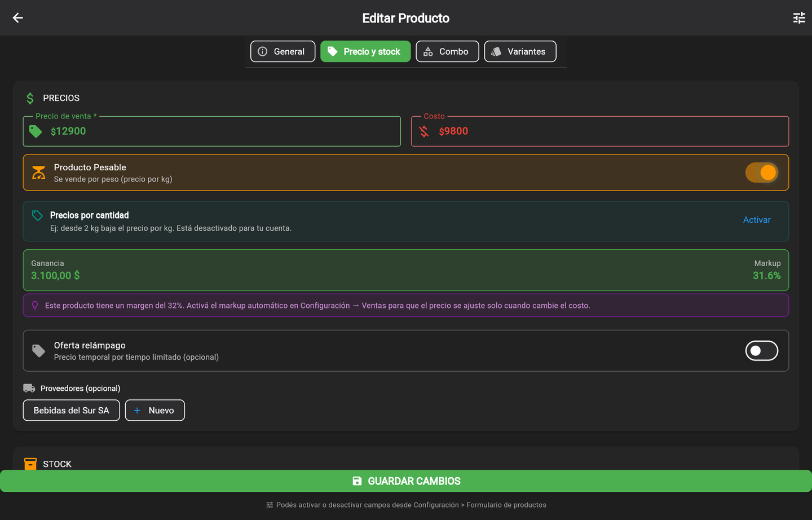The image size is (812, 520).
Task: Click the orange box icon beside STOCK
Action: pos(30,464)
